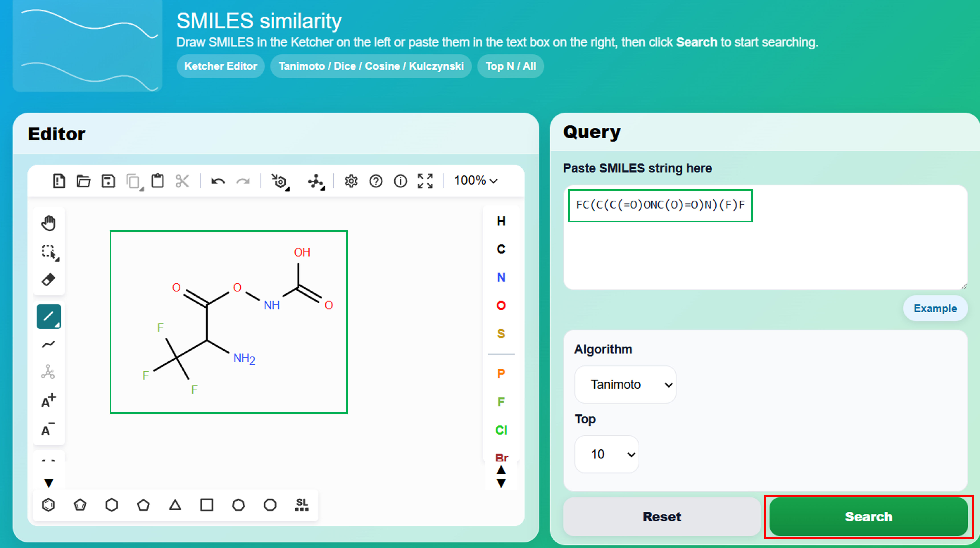Select the benzene ring template
Viewport: 980px width, 548px height.
tap(49, 505)
